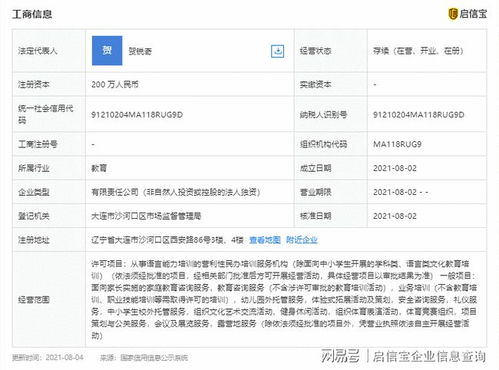Click the address 辽宁省大连市沙河口区西安路86号

167,240
